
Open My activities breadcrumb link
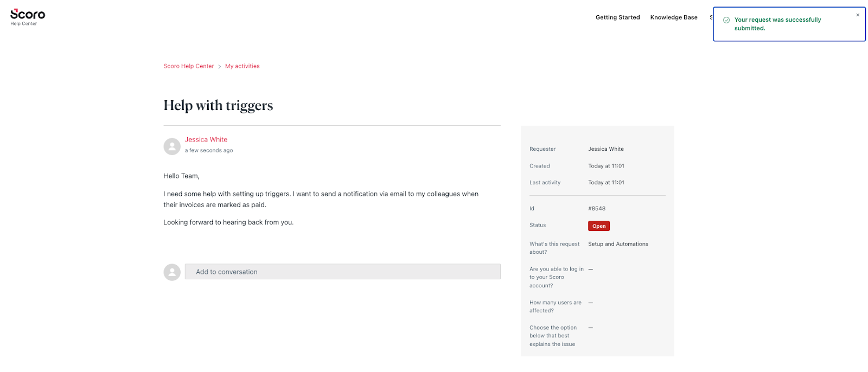pyautogui.click(x=242, y=66)
